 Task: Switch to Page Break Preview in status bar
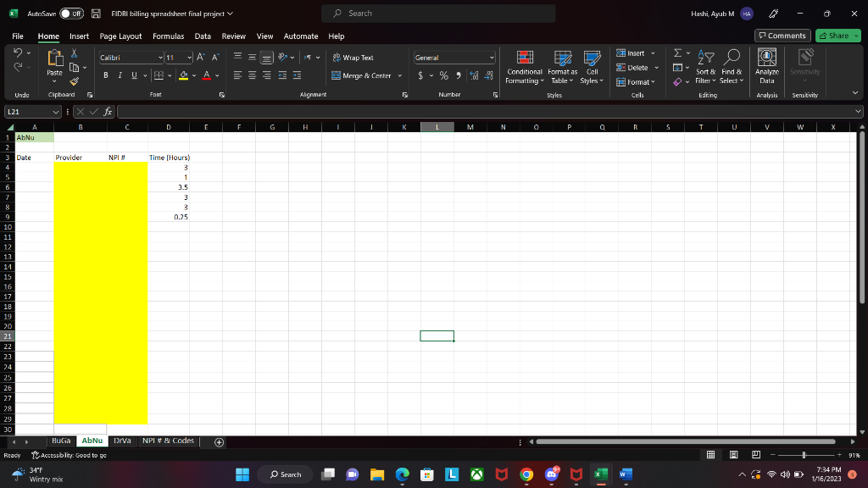pos(756,455)
